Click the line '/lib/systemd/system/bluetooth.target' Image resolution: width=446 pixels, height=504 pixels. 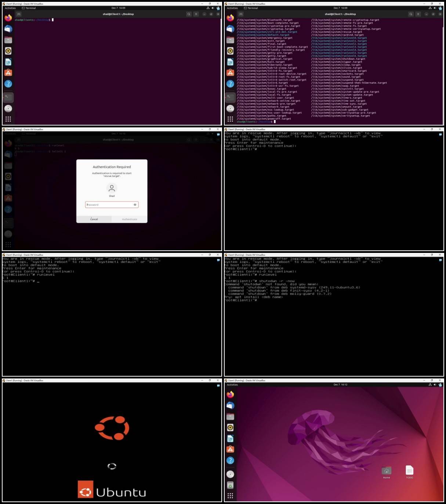tap(265, 20)
